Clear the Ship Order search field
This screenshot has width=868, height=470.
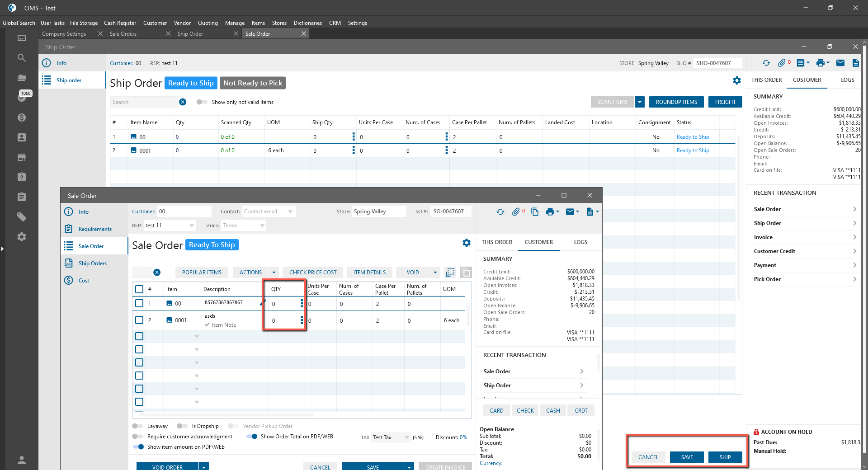[x=183, y=102]
